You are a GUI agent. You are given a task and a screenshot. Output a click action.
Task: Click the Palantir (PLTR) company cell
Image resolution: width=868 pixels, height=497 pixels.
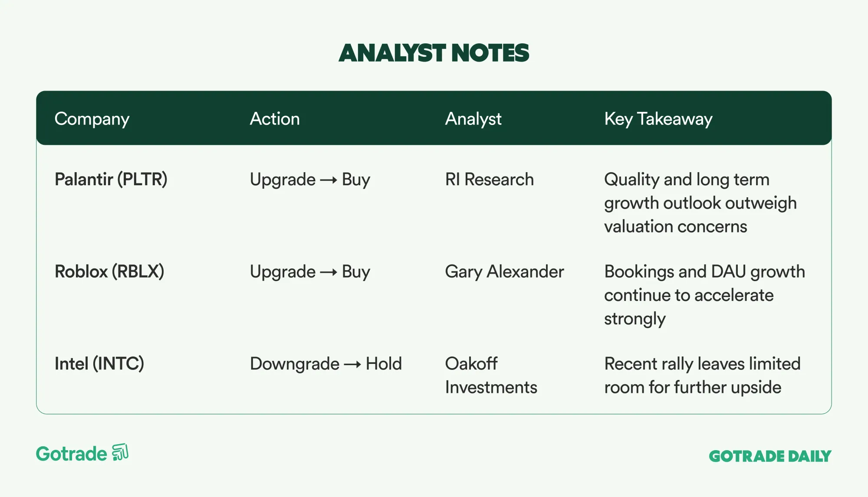click(x=111, y=179)
